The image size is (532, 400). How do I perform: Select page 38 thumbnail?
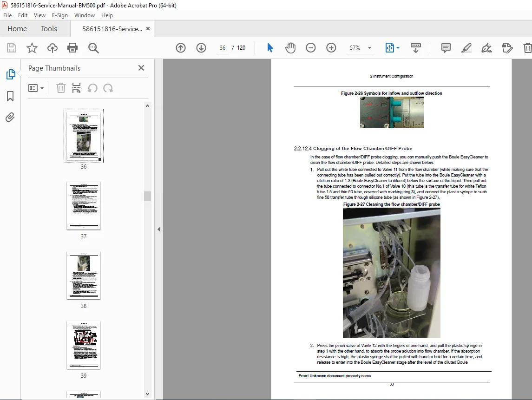pyautogui.click(x=84, y=275)
